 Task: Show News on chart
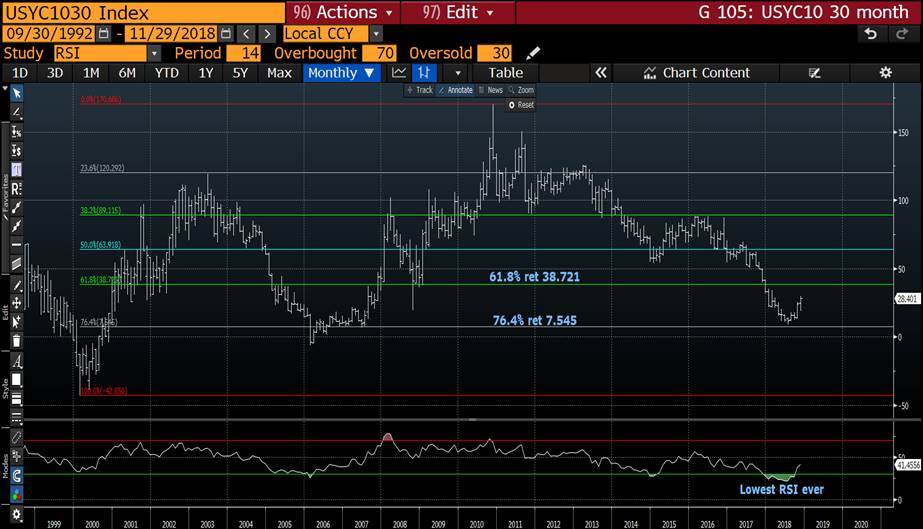(490, 90)
